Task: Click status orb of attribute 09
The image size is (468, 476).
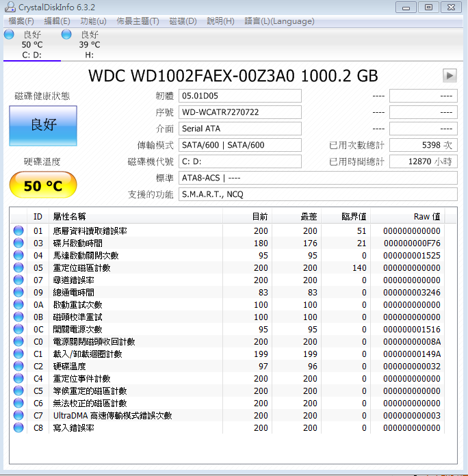Action: point(18,292)
